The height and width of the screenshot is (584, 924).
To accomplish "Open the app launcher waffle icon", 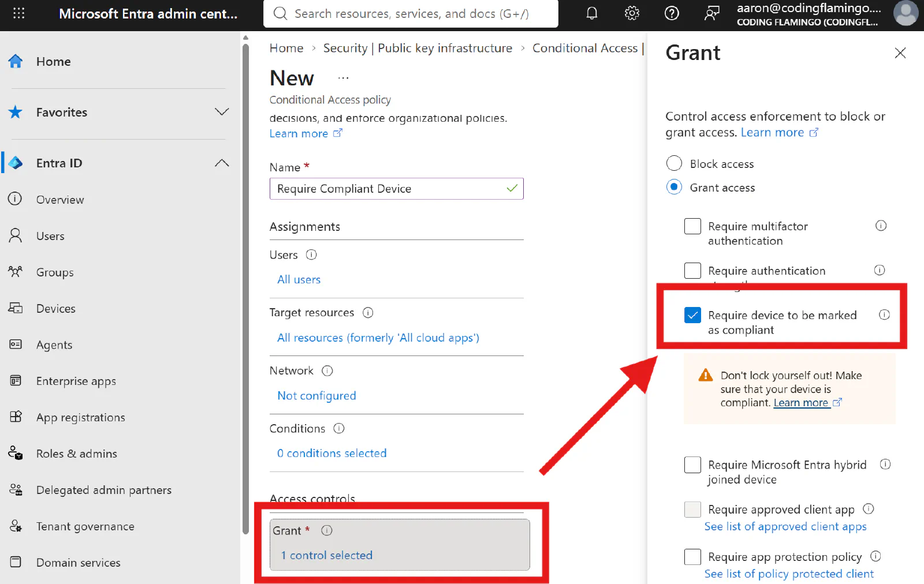I will [x=18, y=13].
